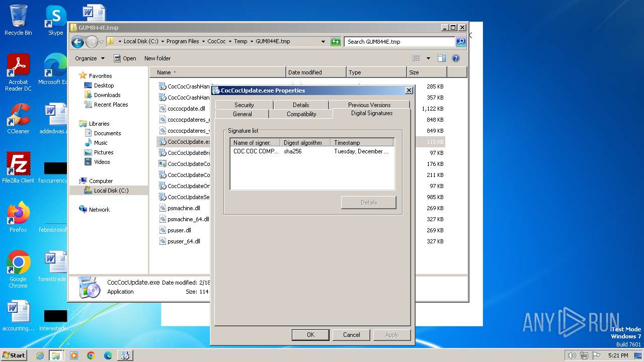Select psmachine.dll file in list
This screenshot has width=644, height=362.
tap(180, 208)
